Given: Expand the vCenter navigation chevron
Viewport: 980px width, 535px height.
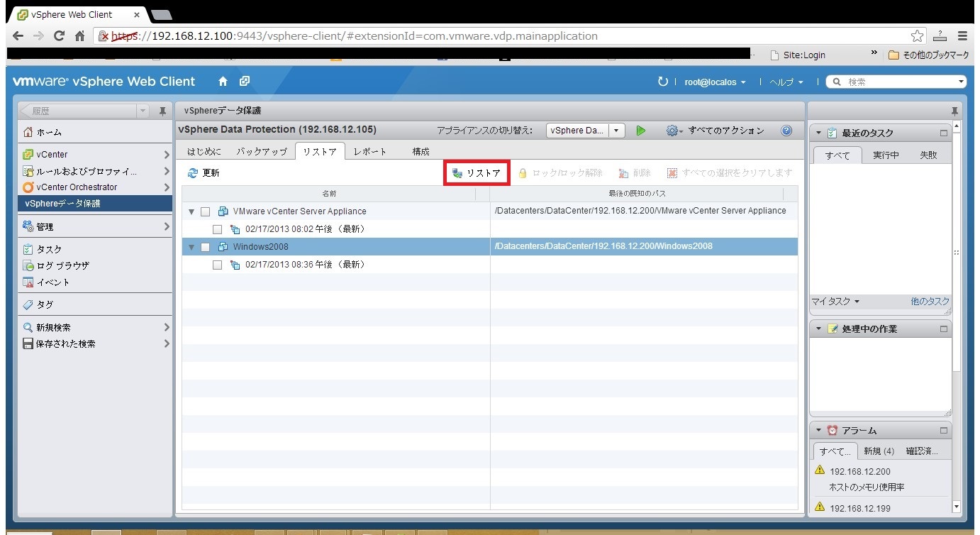Looking at the screenshot, I should pyautogui.click(x=167, y=155).
